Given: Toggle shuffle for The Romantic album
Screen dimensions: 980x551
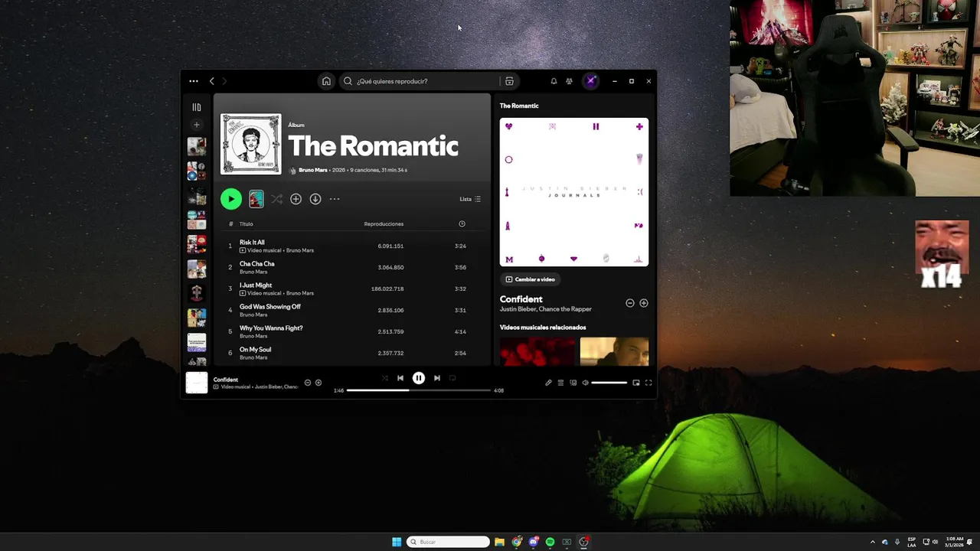Looking at the screenshot, I should coord(276,199).
